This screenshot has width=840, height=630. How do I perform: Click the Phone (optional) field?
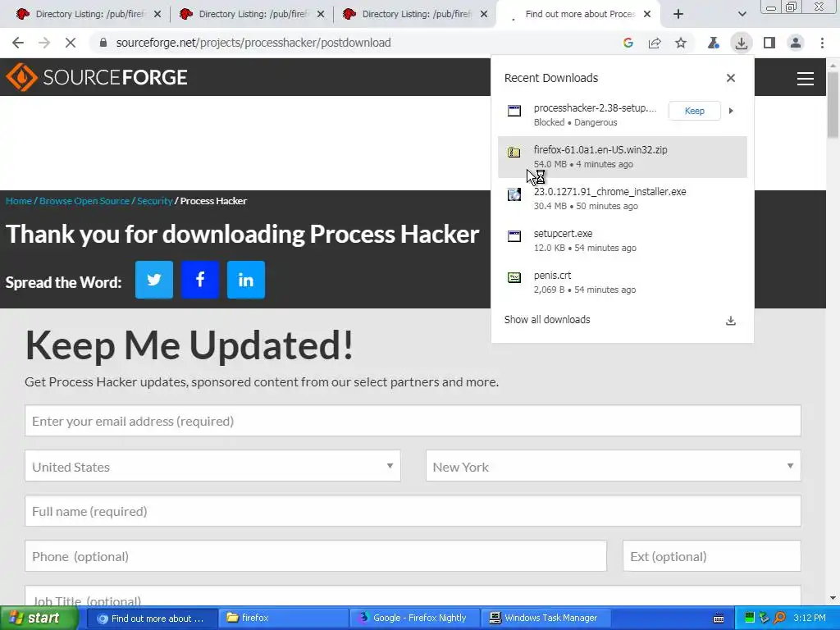coord(316,556)
